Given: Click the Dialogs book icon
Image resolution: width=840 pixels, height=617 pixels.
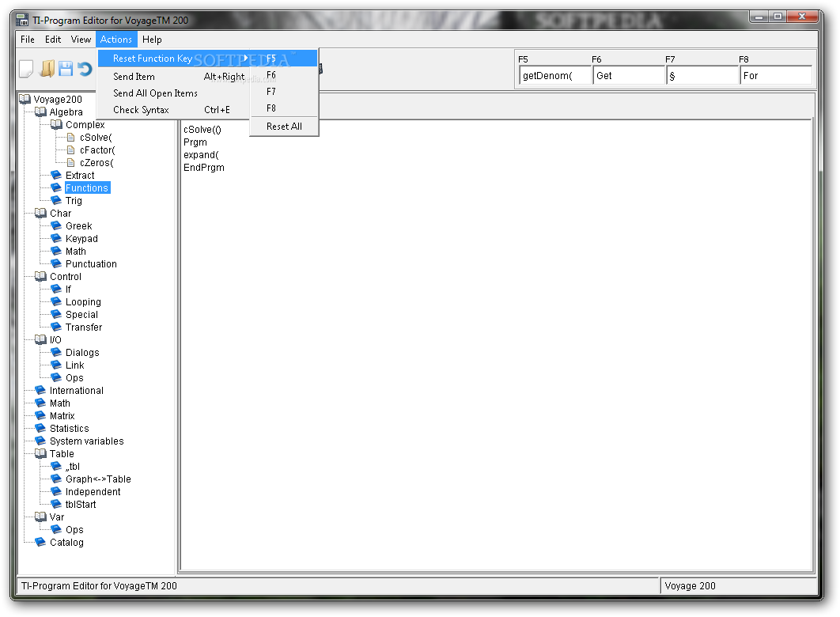Looking at the screenshot, I should click(55, 352).
